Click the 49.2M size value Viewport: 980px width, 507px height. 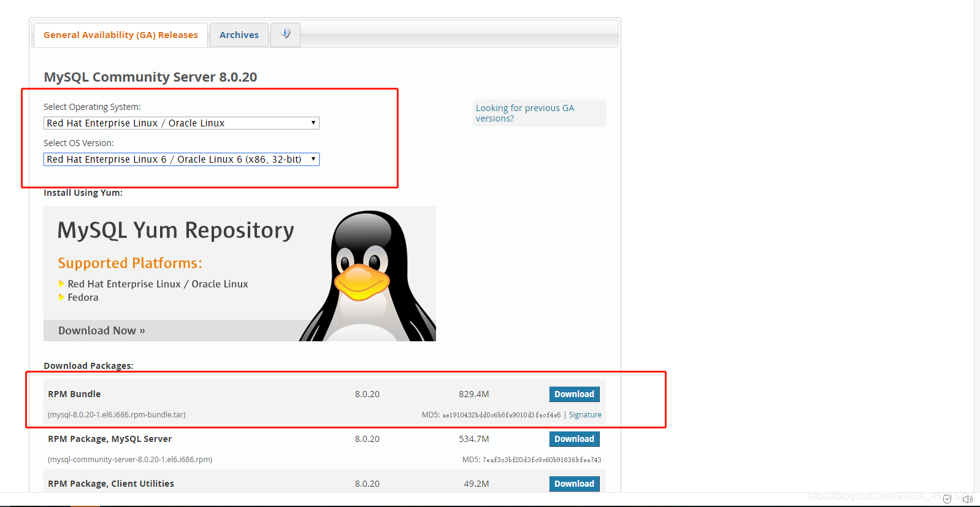pos(477,484)
